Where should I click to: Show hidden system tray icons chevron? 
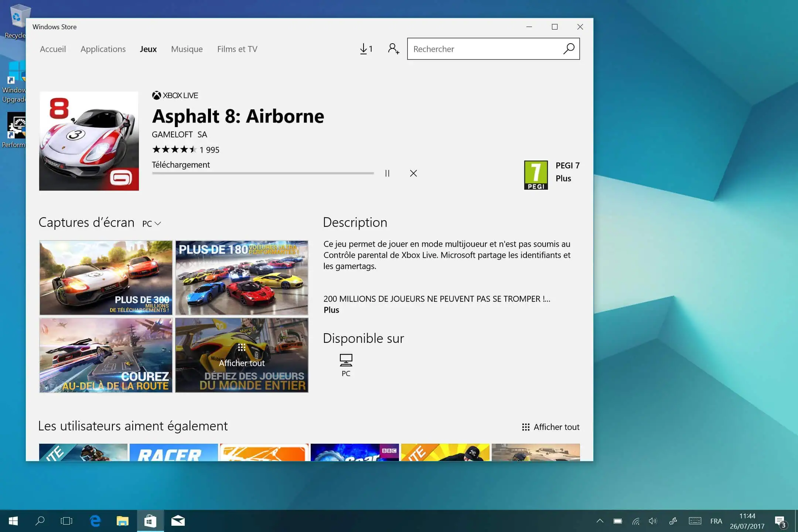click(600, 521)
